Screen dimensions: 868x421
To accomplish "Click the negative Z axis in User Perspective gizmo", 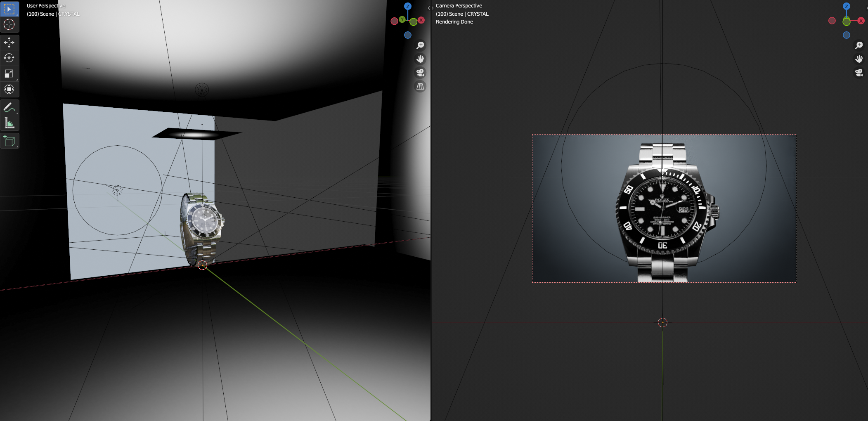I will pos(408,35).
